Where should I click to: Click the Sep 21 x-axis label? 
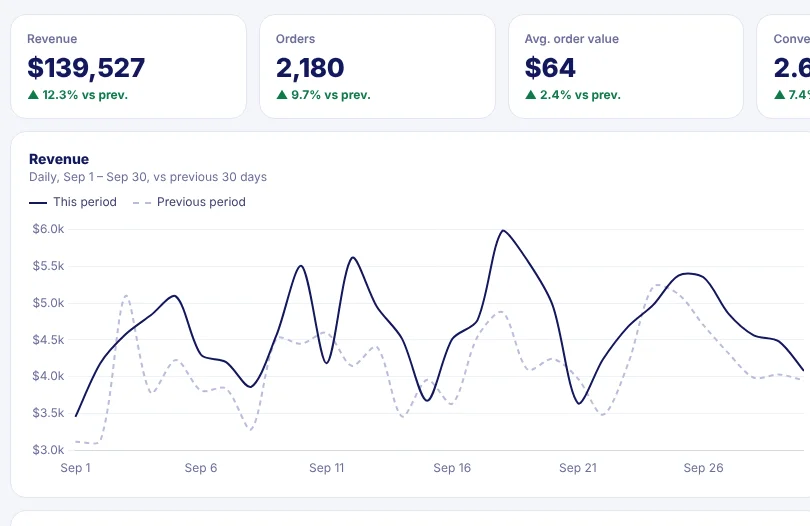[578, 468]
